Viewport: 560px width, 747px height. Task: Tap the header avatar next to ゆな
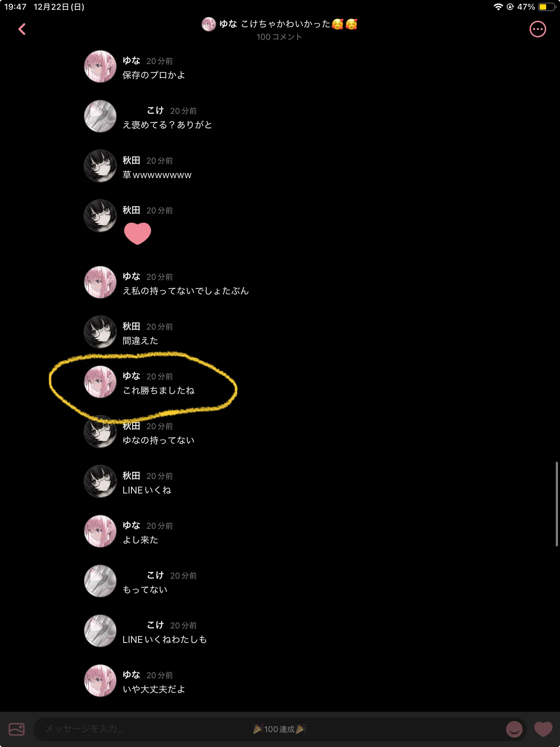pos(208,24)
